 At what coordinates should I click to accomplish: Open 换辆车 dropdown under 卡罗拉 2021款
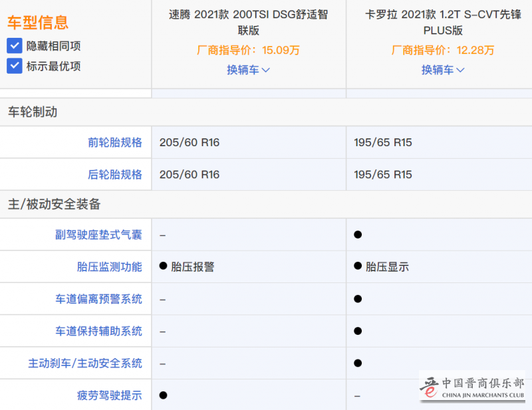pyautogui.click(x=443, y=70)
